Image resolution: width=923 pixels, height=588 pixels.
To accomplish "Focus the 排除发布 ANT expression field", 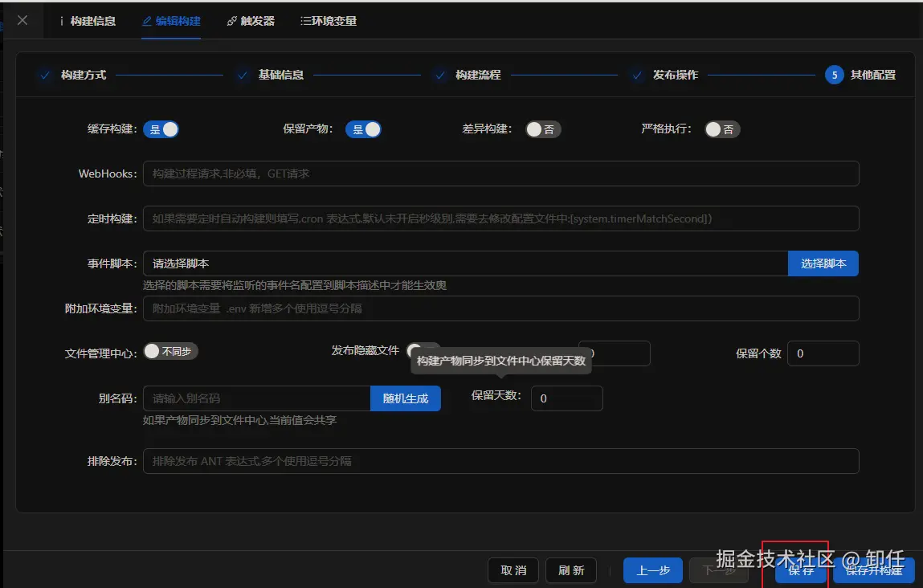I will tap(501, 461).
